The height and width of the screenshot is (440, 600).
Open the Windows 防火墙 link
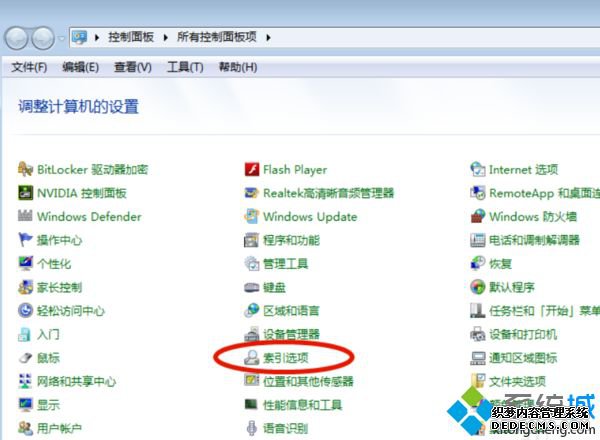pos(533,217)
